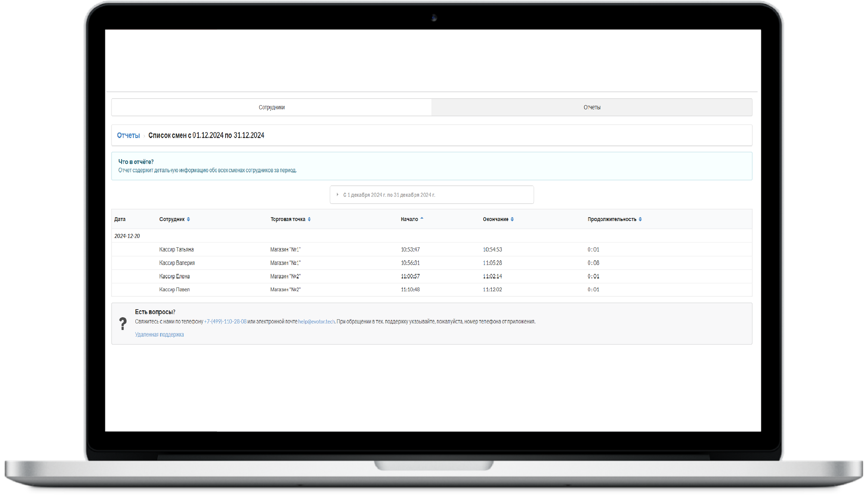This screenshot has width=868, height=495.
Task: Open the help@evotor.tech email link
Action: (316, 322)
